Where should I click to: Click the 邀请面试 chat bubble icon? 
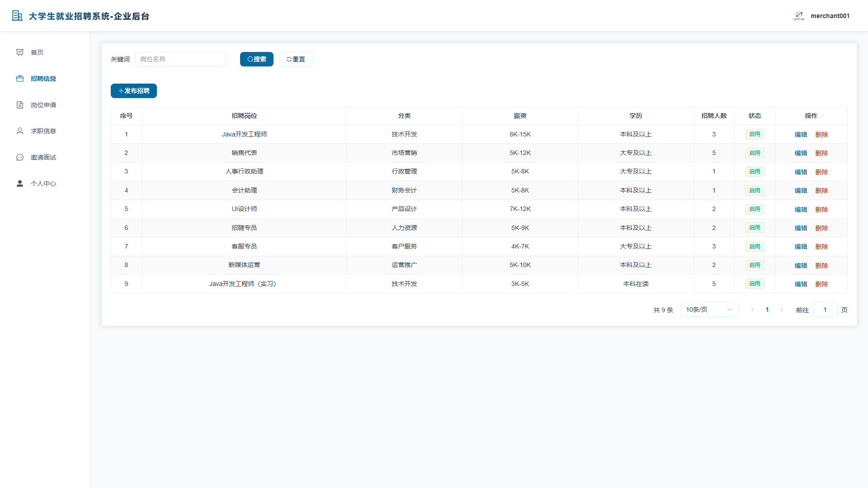(20, 157)
